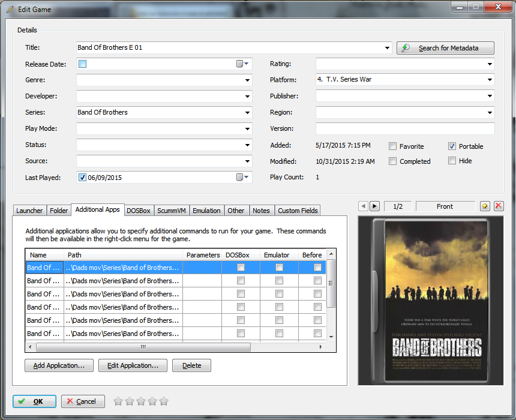Set rating to second star
The width and height of the screenshot is (516, 420).
(x=130, y=401)
